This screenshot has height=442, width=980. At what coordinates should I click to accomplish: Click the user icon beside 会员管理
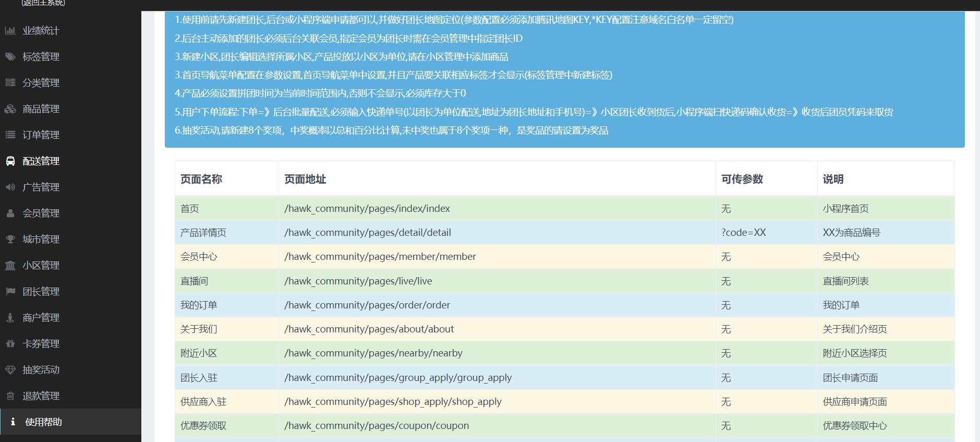pyautogui.click(x=10, y=213)
